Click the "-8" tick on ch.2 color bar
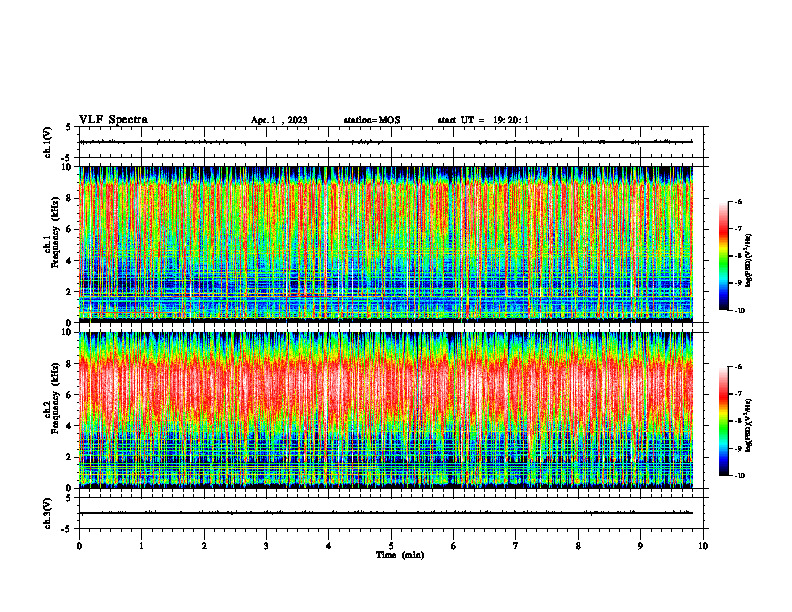This screenshot has width=792, height=612. click(x=738, y=421)
